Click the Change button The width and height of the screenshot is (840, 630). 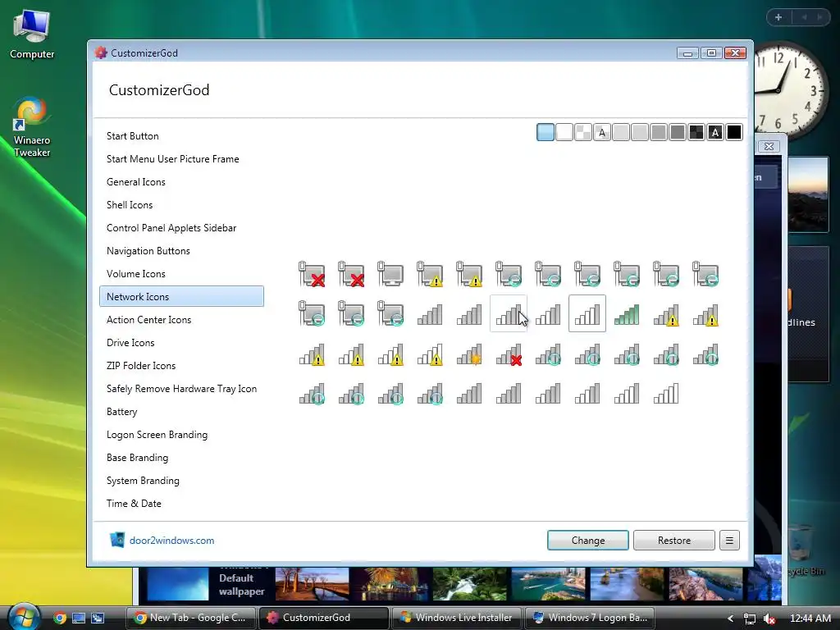pyautogui.click(x=587, y=540)
